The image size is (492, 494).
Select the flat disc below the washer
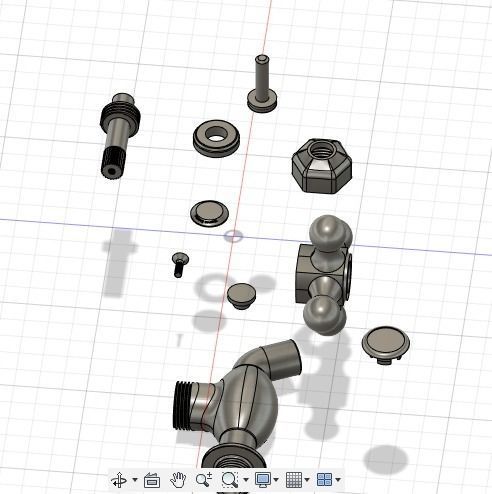click(209, 213)
